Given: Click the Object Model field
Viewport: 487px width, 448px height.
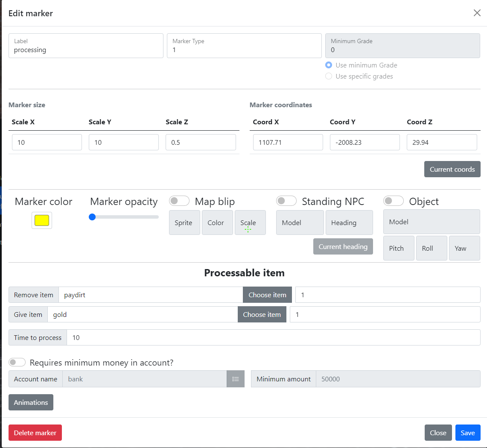Looking at the screenshot, I should 432,222.
